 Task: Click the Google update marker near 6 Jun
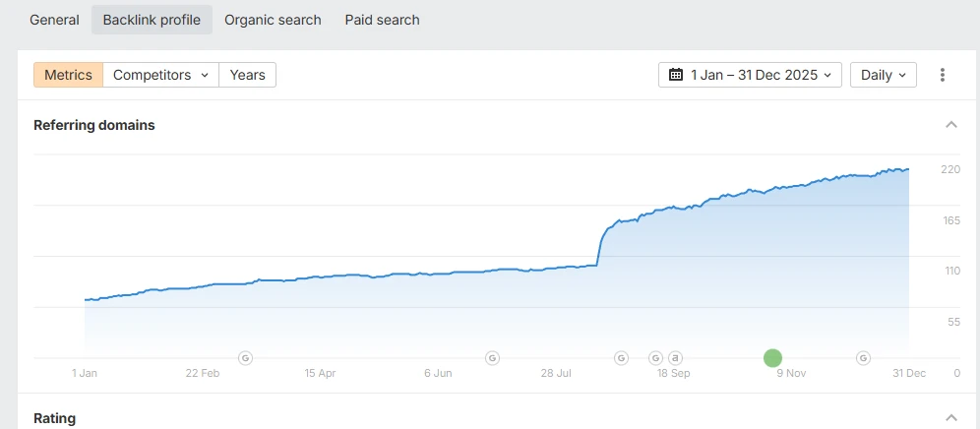pos(493,358)
